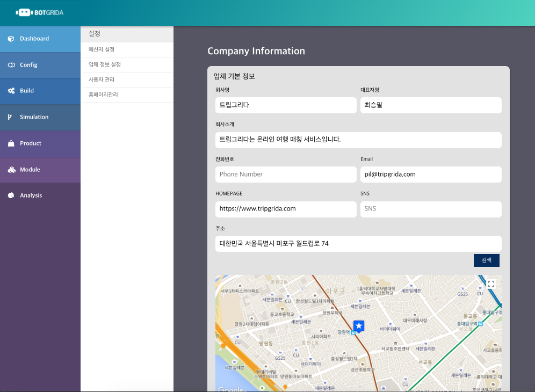Click the BOTGRIDA logo in header

(40, 13)
